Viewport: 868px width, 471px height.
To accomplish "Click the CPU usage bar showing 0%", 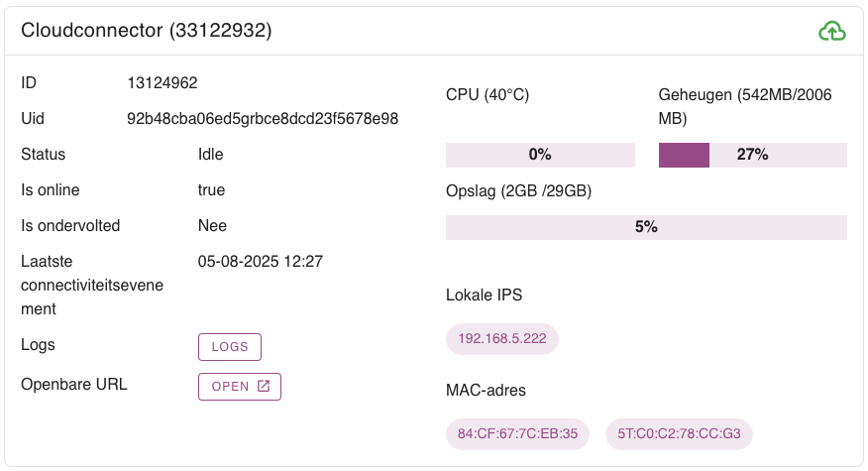I will (x=540, y=155).
